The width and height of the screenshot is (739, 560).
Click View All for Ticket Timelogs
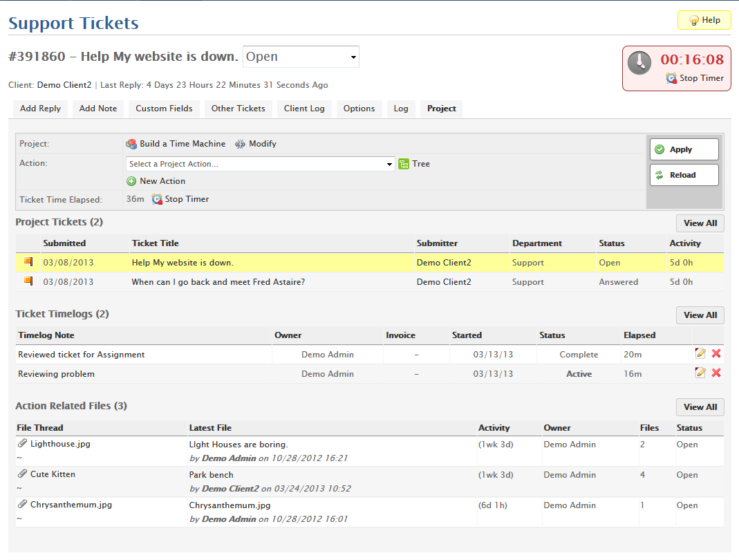pos(700,315)
